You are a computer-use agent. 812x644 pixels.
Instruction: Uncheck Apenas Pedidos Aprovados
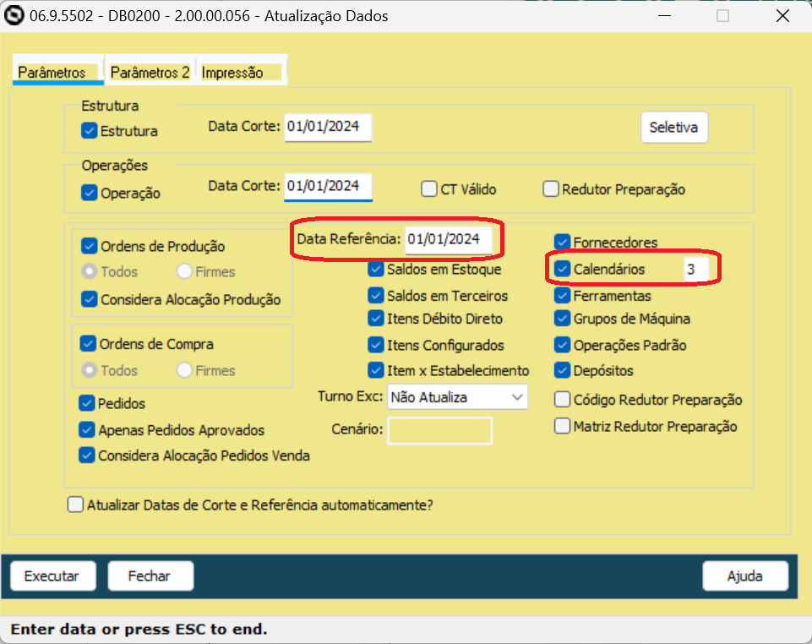click(x=86, y=429)
